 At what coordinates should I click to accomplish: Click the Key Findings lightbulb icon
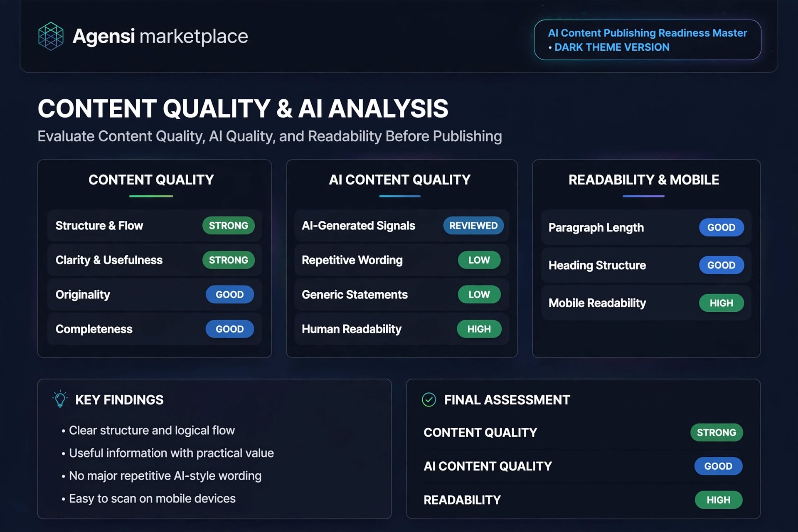[60, 399]
